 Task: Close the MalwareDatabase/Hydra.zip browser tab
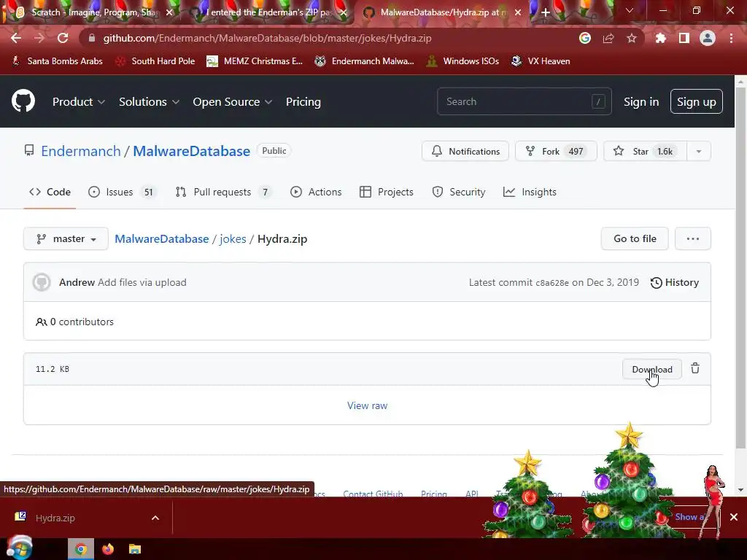pyautogui.click(x=518, y=12)
